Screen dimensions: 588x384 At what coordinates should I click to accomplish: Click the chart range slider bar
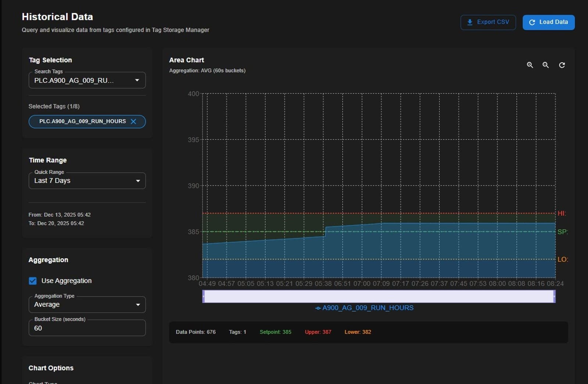tap(379, 297)
